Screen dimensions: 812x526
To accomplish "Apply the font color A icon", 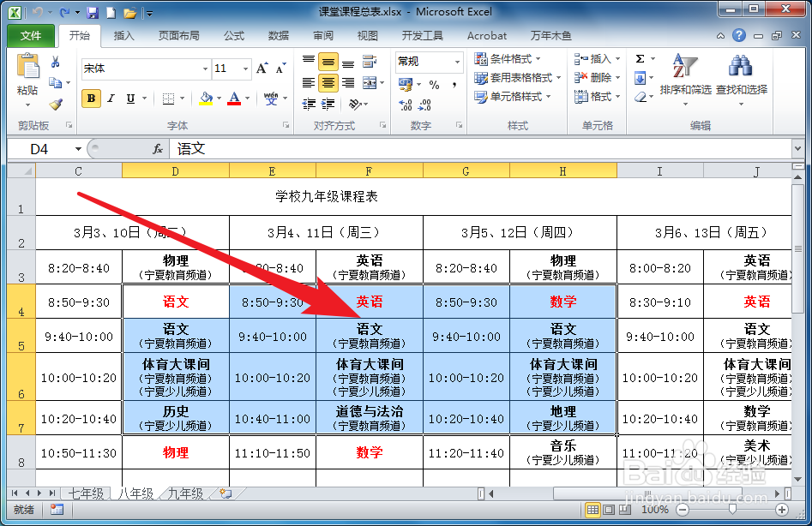I will [x=232, y=97].
